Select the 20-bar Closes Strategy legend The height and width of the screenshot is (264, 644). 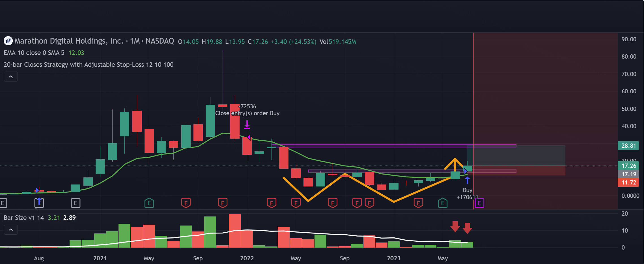coord(89,65)
